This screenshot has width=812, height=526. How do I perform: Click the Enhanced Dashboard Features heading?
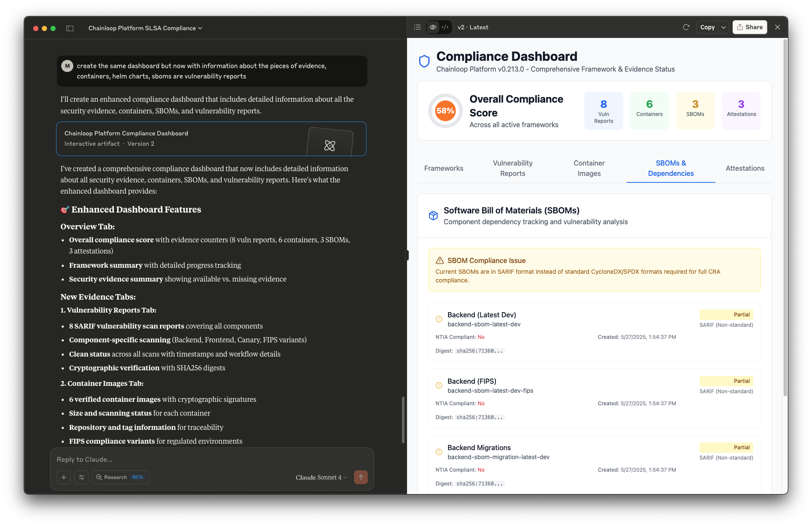click(x=131, y=210)
